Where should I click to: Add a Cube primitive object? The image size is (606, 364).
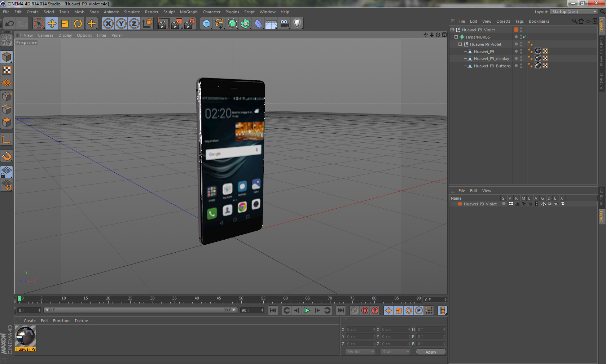(206, 24)
